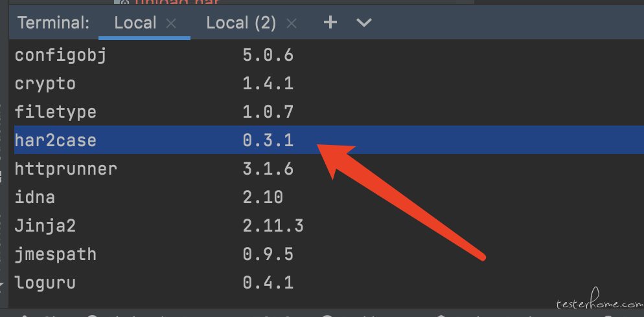Viewport: 644px width, 317px height.
Task: Close the Local terminal tab
Action: [x=171, y=24]
